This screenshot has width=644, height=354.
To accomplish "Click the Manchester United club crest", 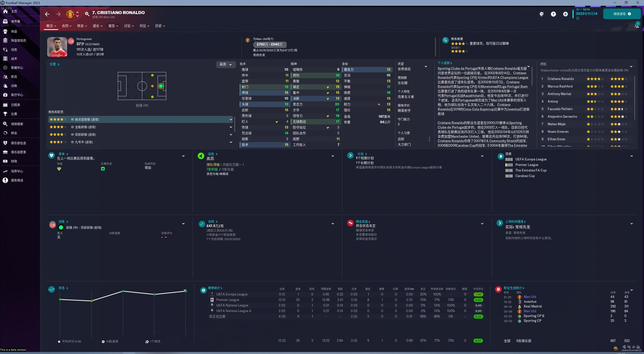I will (70, 14).
